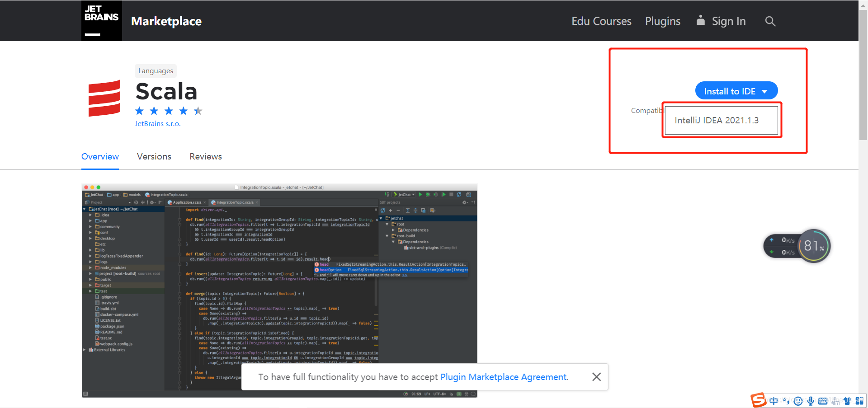The height and width of the screenshot is (408, 868).
Task: Switch to the Overview tab
Action: click(x=100, y=157)
